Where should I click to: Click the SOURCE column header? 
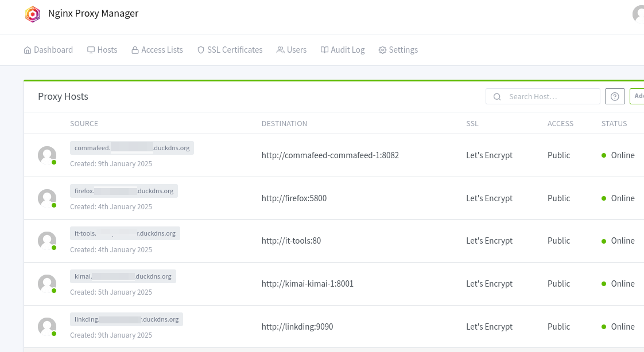pyautogui.click(x=84, y=123)
